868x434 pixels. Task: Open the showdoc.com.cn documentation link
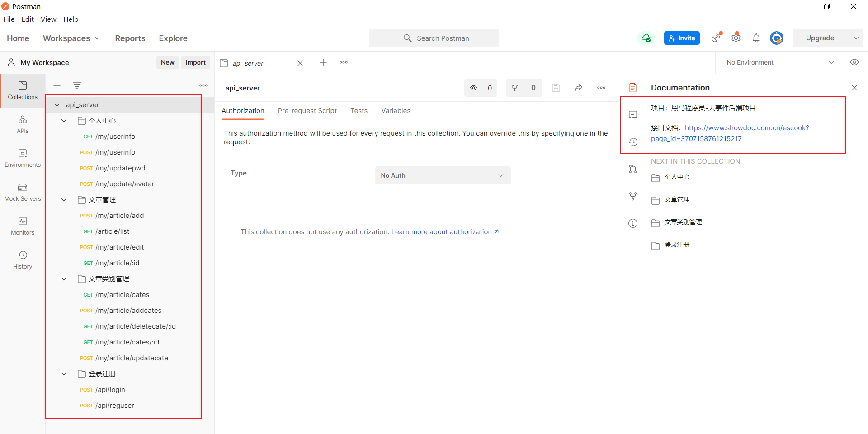click(730, 133)
